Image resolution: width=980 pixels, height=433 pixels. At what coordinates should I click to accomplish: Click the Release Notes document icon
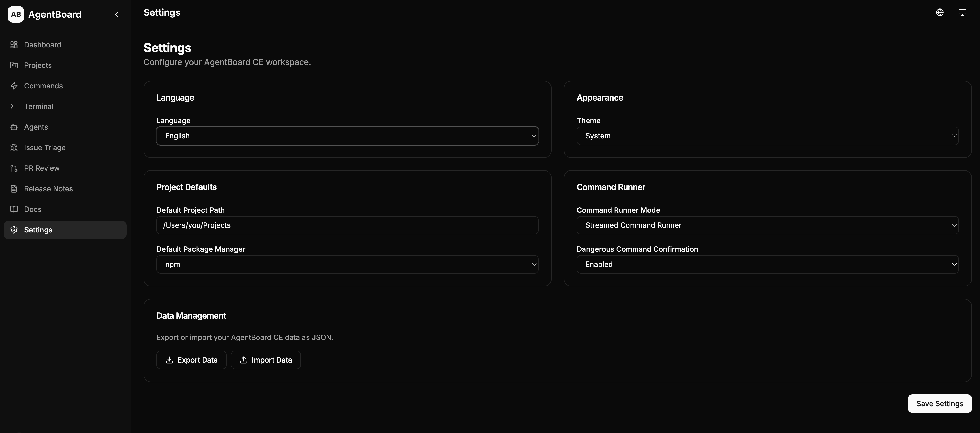[x=14, y=188]
